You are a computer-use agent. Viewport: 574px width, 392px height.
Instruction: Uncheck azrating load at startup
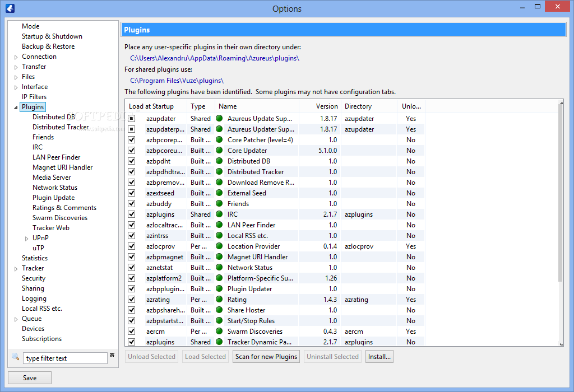[132, 300]
